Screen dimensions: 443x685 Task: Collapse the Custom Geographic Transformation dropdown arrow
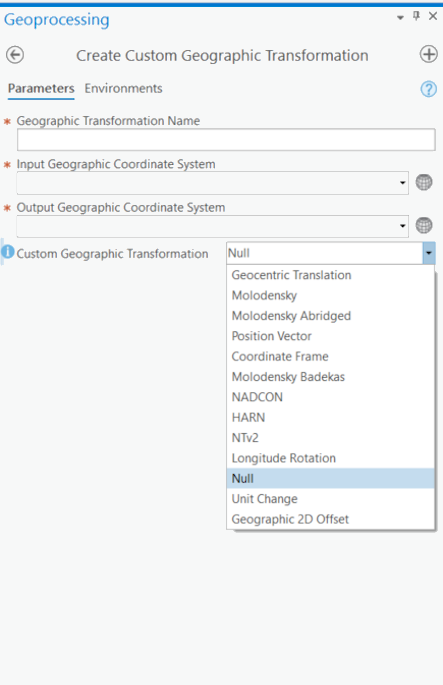pyautogui.click(x=429, y=253)
